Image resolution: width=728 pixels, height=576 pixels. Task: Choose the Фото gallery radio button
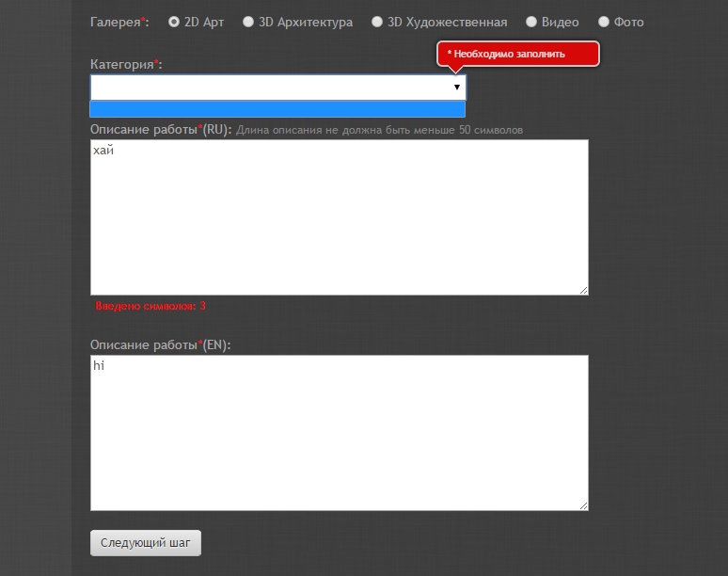(x=604, y=22)
